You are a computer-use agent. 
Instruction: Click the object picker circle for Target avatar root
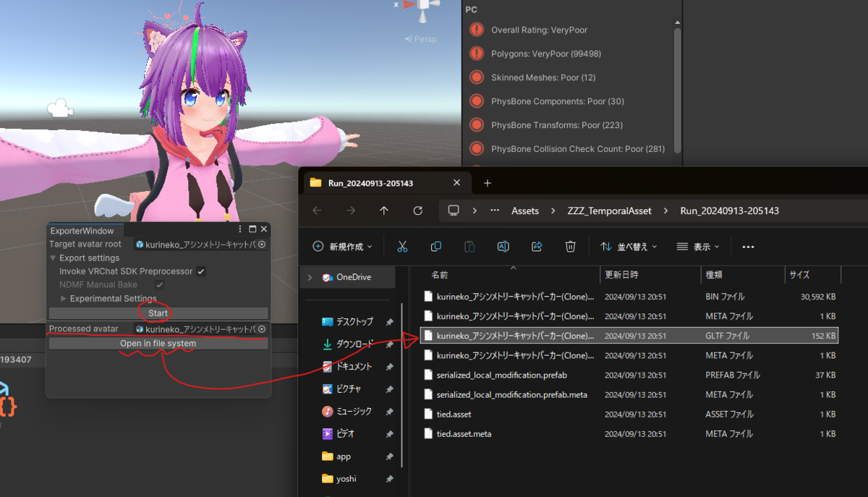coord(262,245)
